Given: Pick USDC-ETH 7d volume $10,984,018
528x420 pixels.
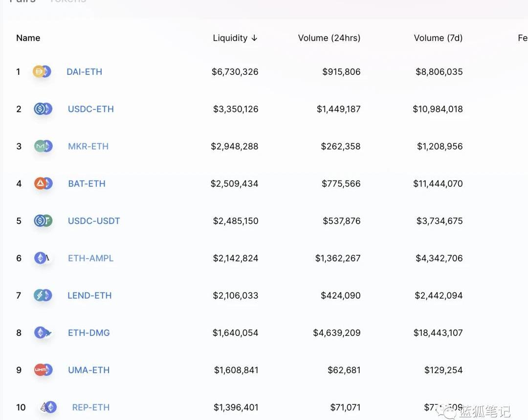Looking at the screenshot, I should tap(438, 109).
